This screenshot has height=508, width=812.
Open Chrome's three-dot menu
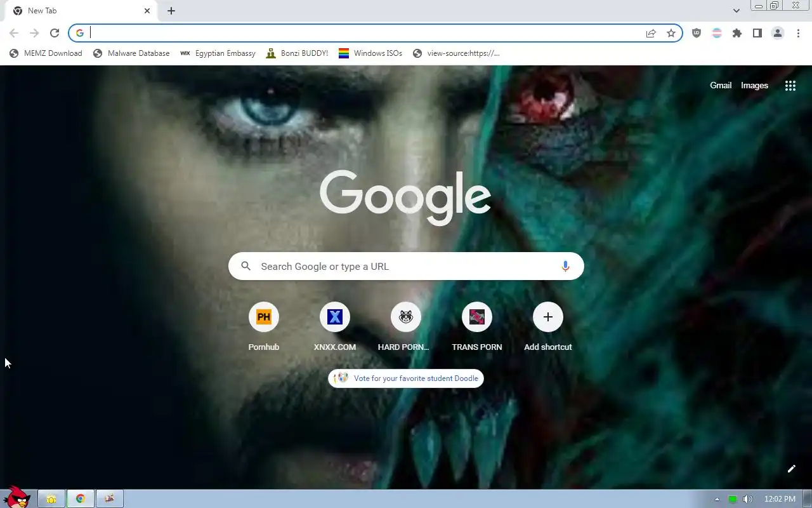pos(798,33)
